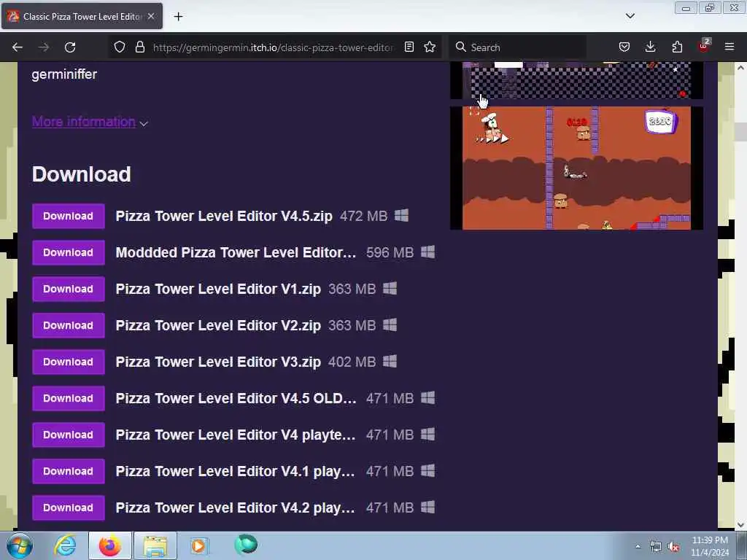
Task: Open the checkered purple screenshot thumbnail
Action: pyautogui.click(x=576, y=80)
